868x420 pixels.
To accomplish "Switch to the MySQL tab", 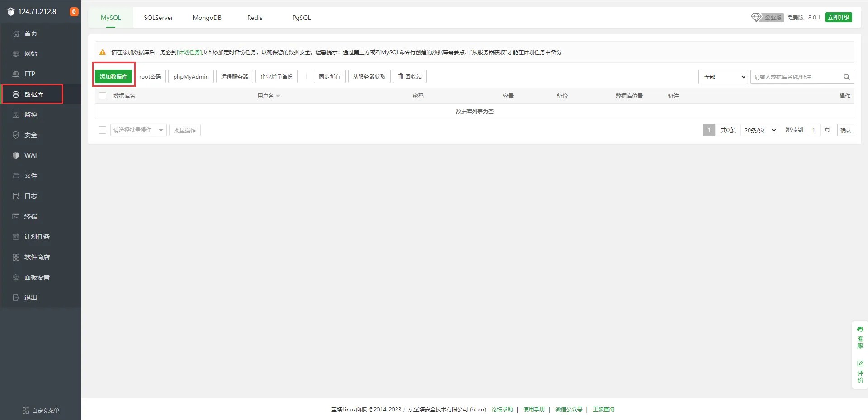I will (x=111, y=18).
